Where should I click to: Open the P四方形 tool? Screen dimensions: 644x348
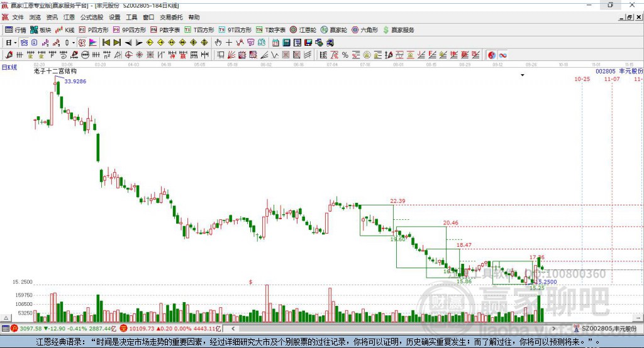click(x=94, y=30)
